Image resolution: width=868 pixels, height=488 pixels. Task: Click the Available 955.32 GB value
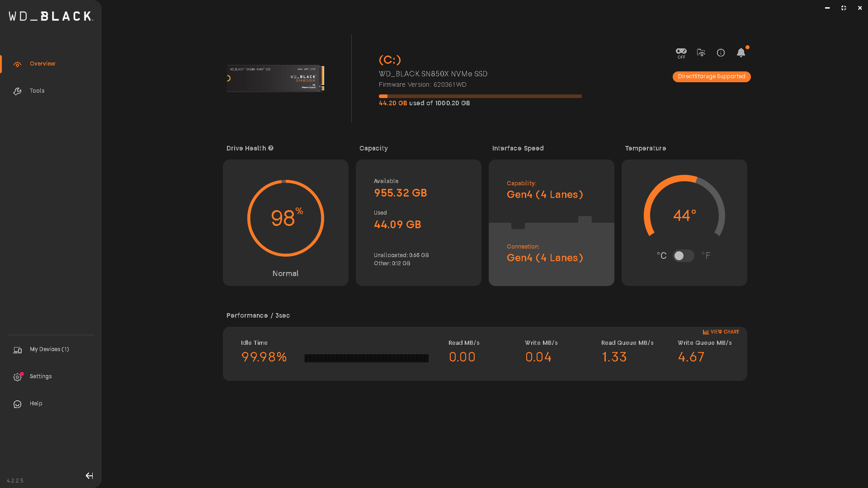[401, 193]
